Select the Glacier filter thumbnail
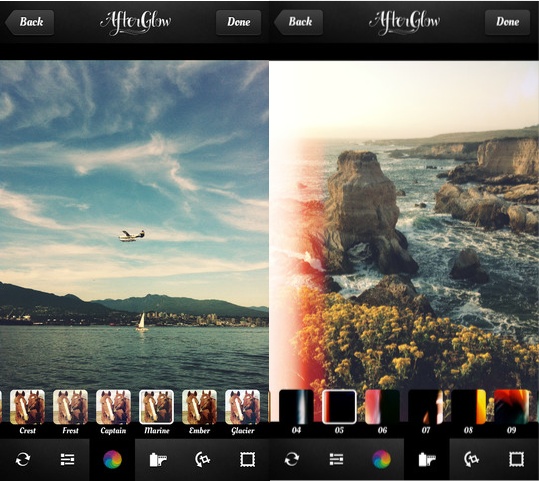Screen dimensions: 539x481 coord(242,407)
